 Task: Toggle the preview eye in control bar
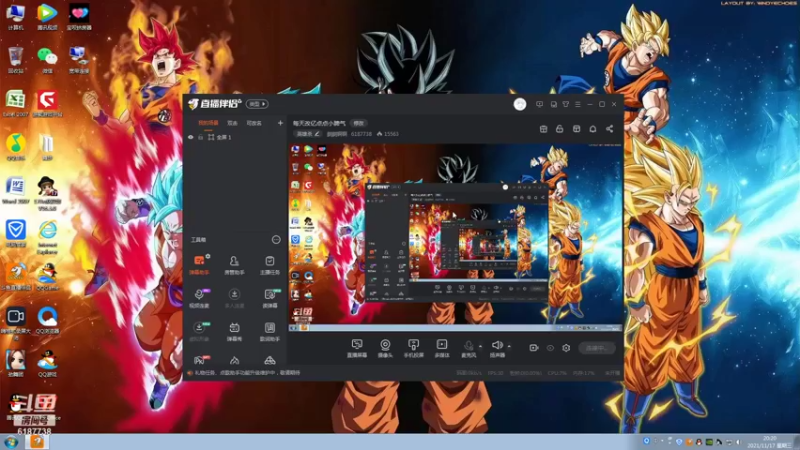coord(550,348)
